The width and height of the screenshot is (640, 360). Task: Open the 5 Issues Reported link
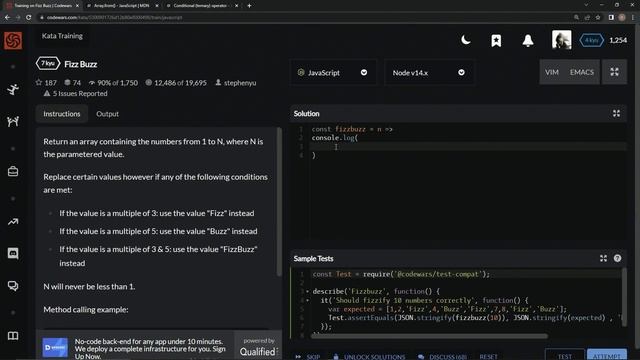coord(76,93)
